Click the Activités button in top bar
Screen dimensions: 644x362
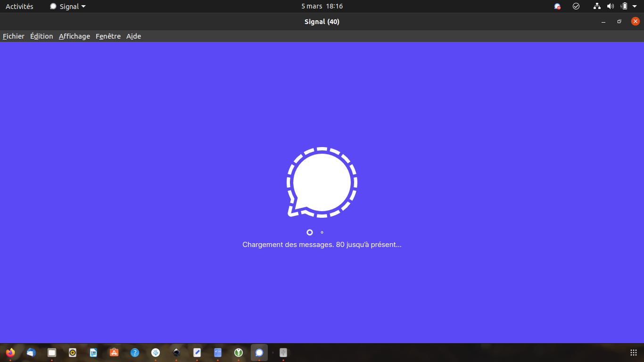[19, 7]
